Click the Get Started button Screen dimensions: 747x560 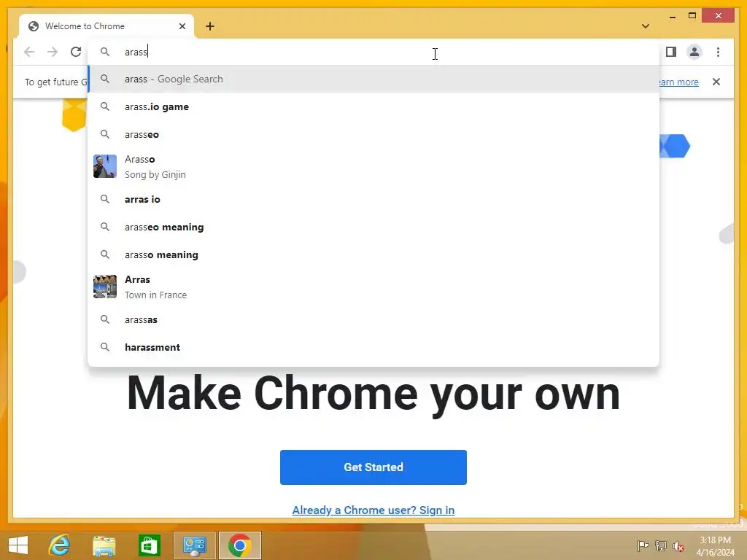coord(373,467)
